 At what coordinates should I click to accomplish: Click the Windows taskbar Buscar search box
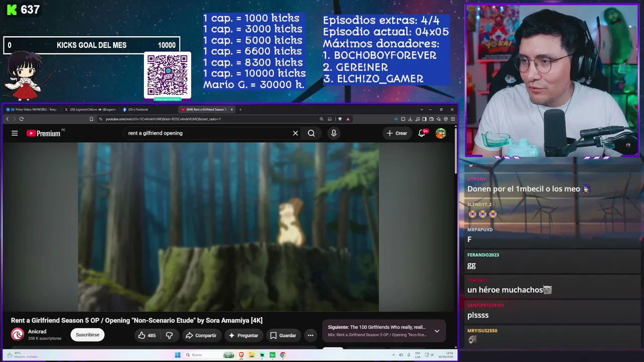pos(208,355)
